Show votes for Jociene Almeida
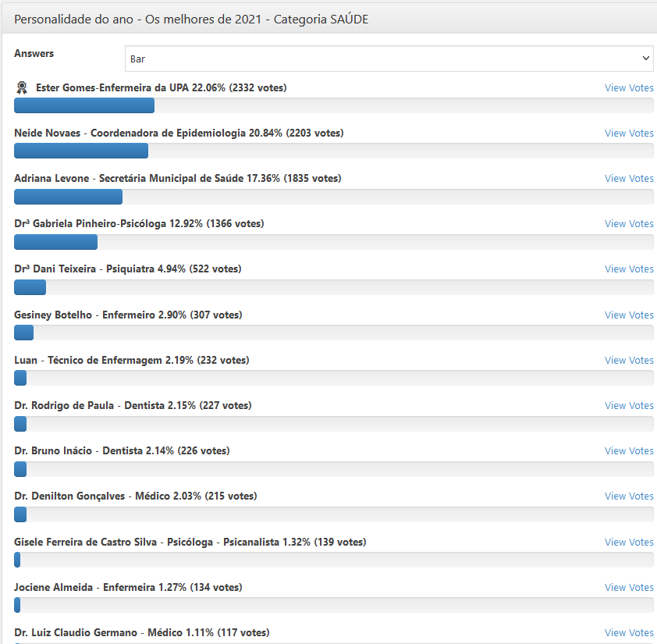Screen dimensions: 657x644 [628, 587]
